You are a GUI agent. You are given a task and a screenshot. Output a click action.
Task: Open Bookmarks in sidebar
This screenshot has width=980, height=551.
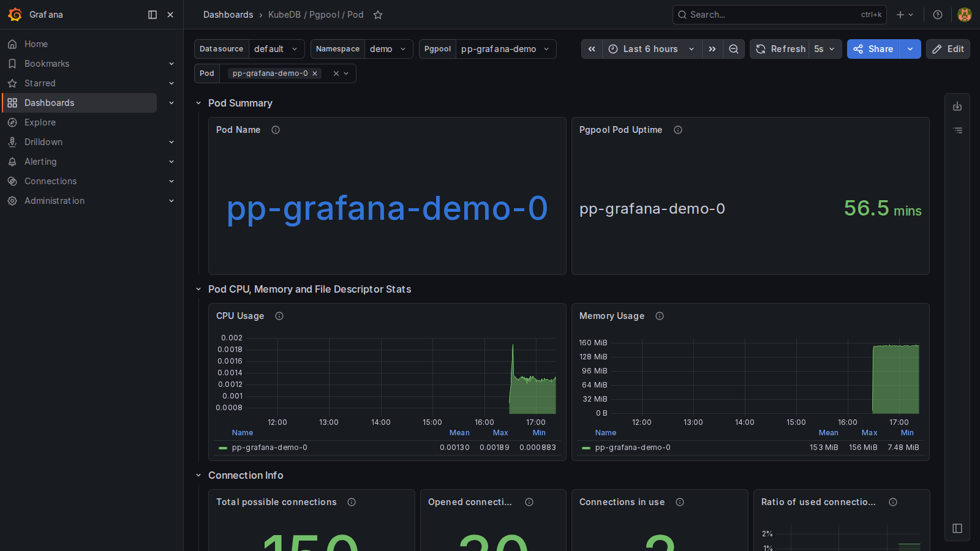(47, 64)
